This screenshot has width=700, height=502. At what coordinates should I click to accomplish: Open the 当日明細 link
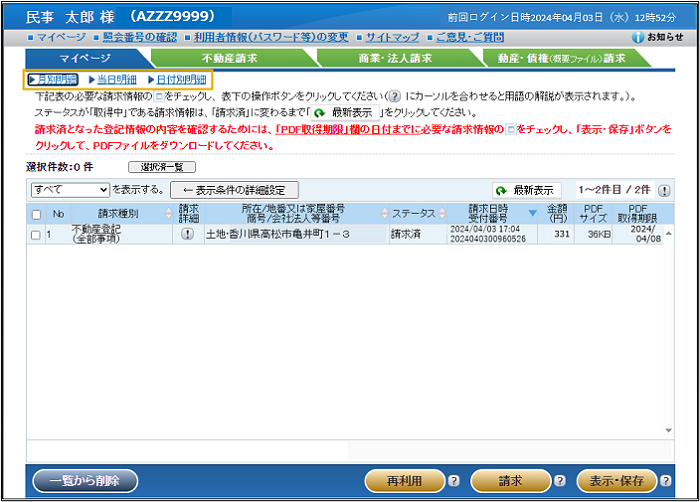112,79
